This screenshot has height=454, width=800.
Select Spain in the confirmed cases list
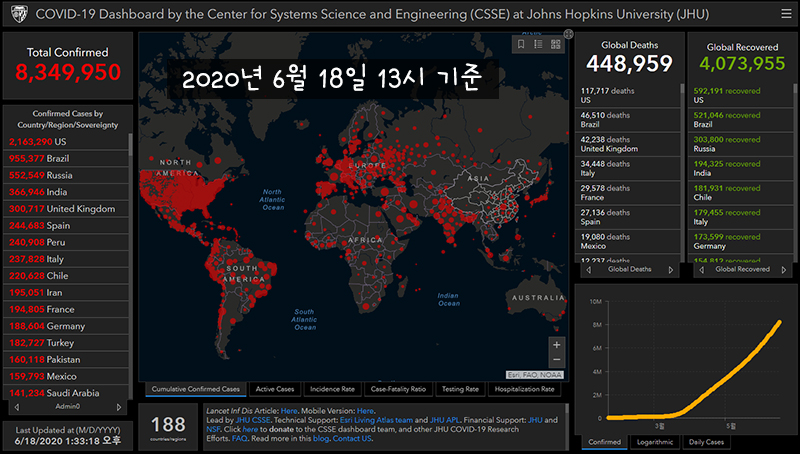coord(66,226)
